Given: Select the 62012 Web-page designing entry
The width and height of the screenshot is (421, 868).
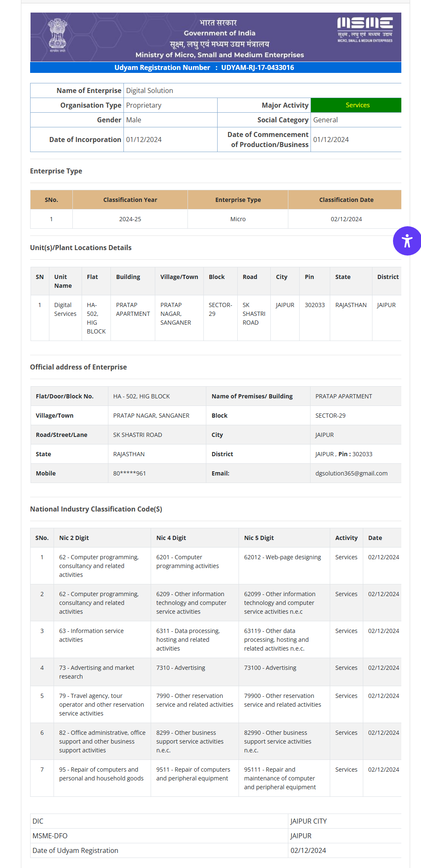Looking at the screenshot, I should click(282, 557).
